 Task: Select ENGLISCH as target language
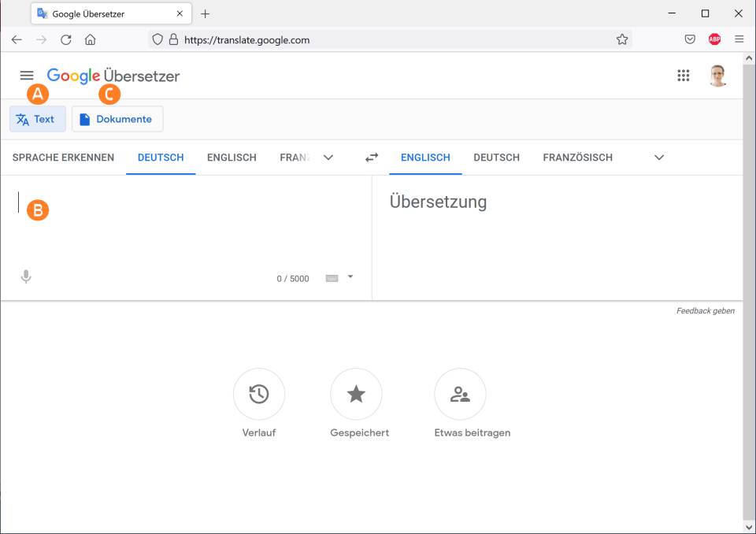click(x=425, y=158)
